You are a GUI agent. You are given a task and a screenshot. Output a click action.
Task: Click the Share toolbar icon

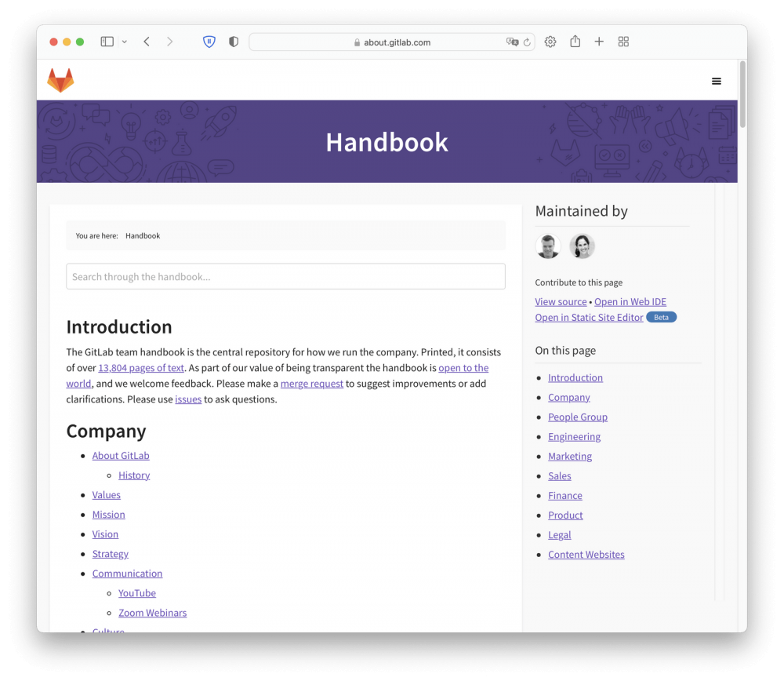[575, 41]
